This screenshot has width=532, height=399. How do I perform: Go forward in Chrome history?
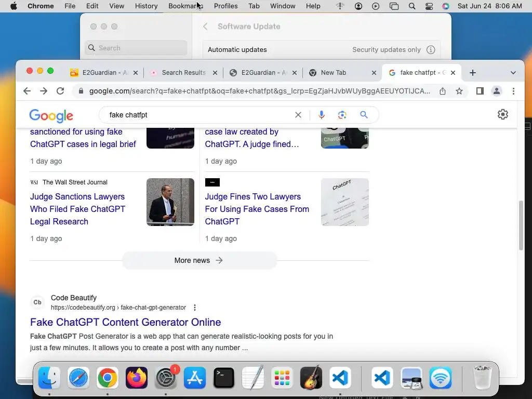(x=44, y=91)
